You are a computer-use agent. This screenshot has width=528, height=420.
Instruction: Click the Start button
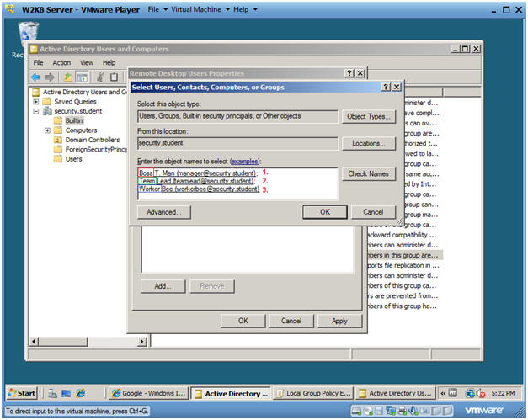[22, 393]
